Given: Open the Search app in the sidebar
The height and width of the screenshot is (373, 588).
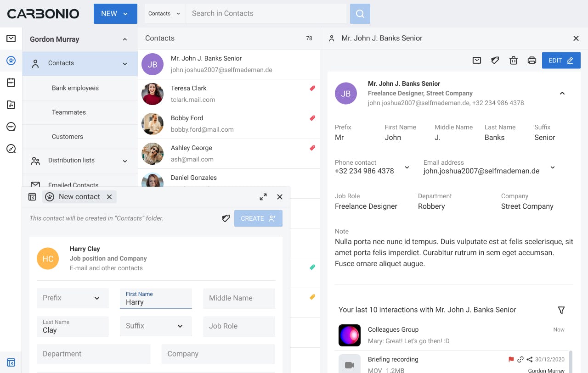Looking at the screenshot, I should pyautogui.click(x=11, y=149).
